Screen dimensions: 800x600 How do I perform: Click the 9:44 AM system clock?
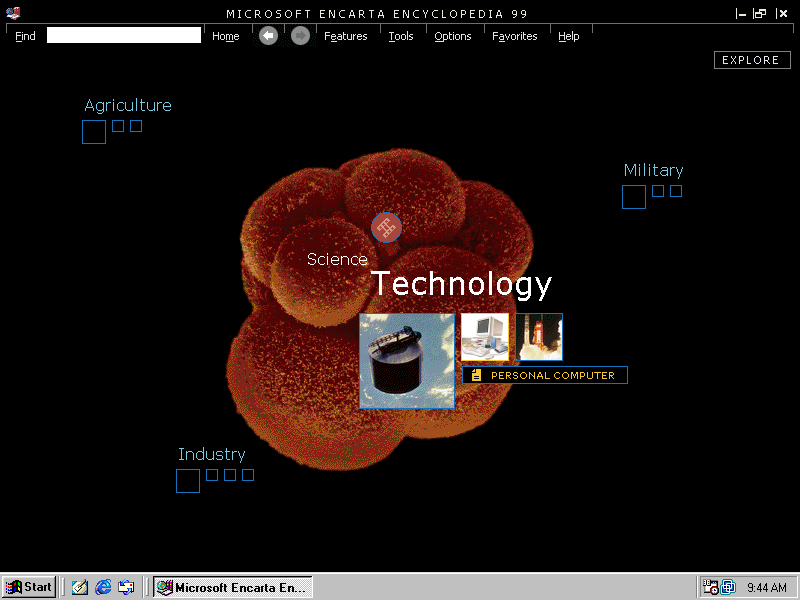pyautogui.click(x=767, y=587)
